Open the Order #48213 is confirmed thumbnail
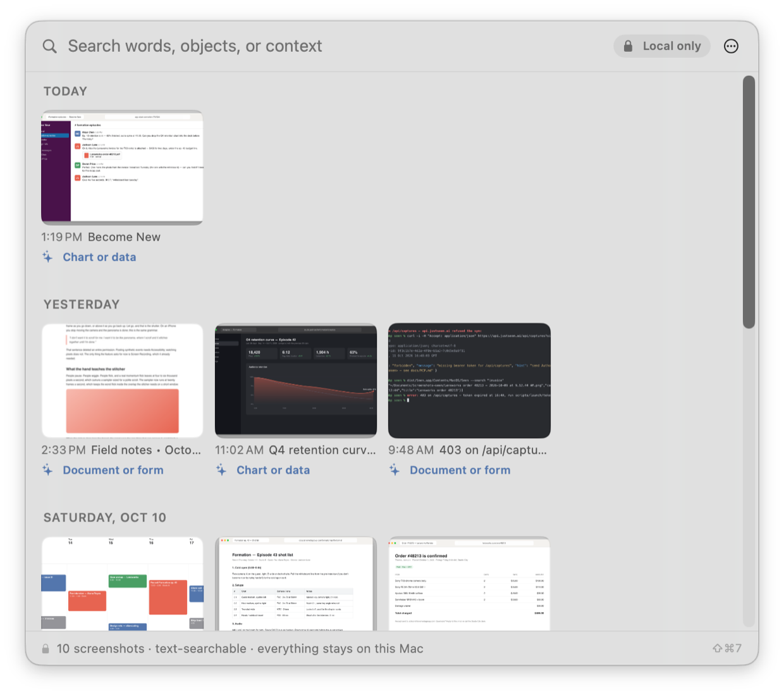Viewport: 784px width, 695px height. coord(469,584)
